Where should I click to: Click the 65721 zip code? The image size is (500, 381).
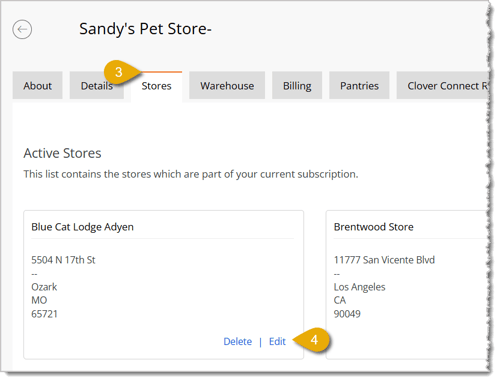pyautogui.click(x=44, y=314)
